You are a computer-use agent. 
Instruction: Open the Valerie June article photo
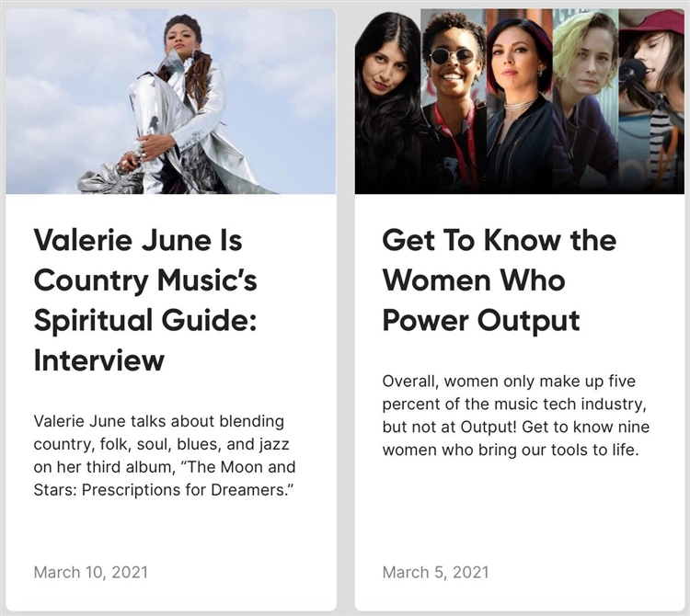[x=170, y=101]
